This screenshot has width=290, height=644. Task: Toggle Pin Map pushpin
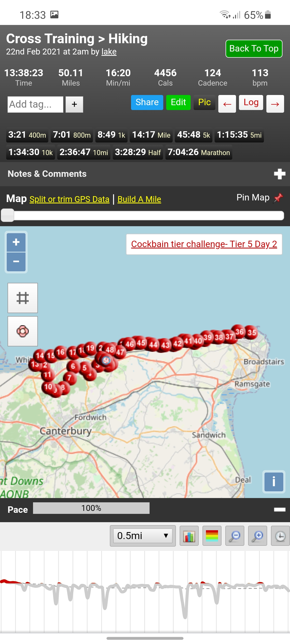[x=278, y=198]
